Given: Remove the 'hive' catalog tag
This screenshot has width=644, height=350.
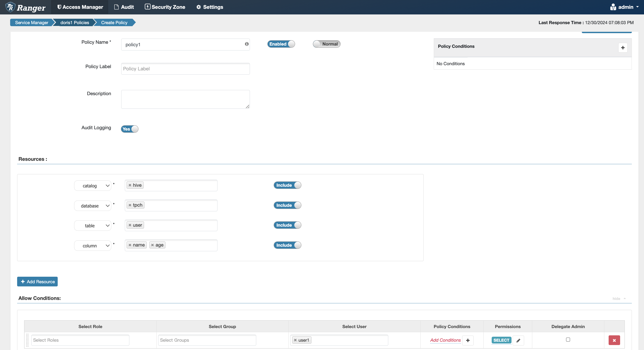Looking at the screenshot, I should pos(130,185).
